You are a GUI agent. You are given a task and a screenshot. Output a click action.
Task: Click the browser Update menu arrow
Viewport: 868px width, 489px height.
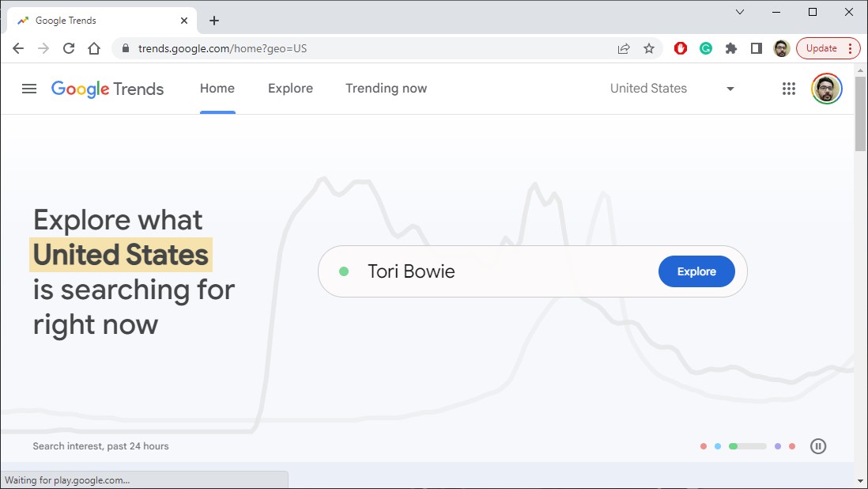[x=849, y=48]
